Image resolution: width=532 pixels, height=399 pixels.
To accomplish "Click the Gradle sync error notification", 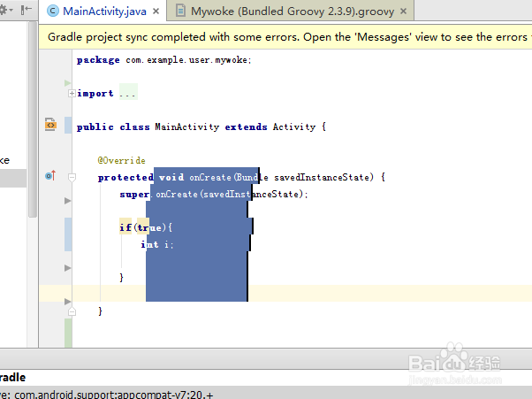I will coord(285,37).
